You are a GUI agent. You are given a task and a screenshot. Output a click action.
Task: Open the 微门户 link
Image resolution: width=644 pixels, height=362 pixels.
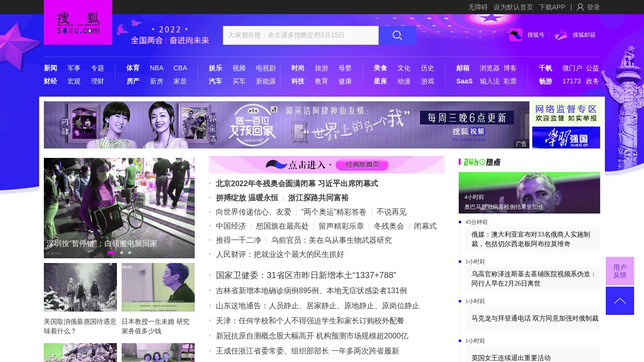point(572,68)
